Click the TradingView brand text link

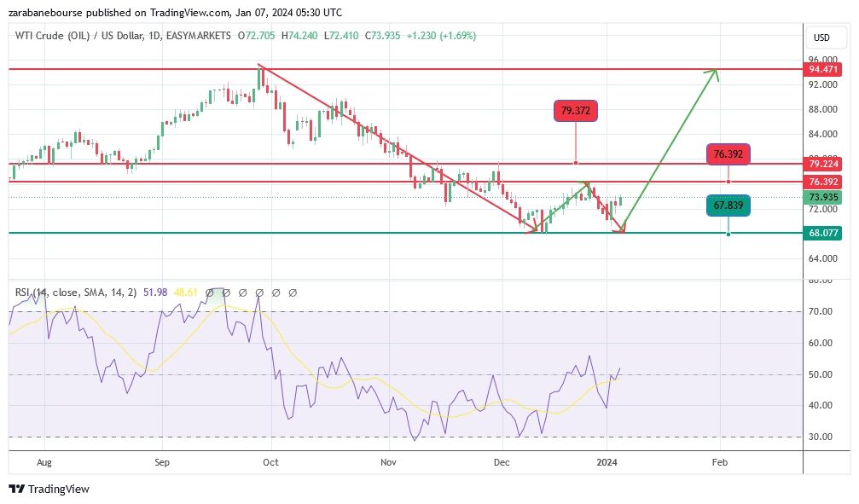(x=58, y=490)
